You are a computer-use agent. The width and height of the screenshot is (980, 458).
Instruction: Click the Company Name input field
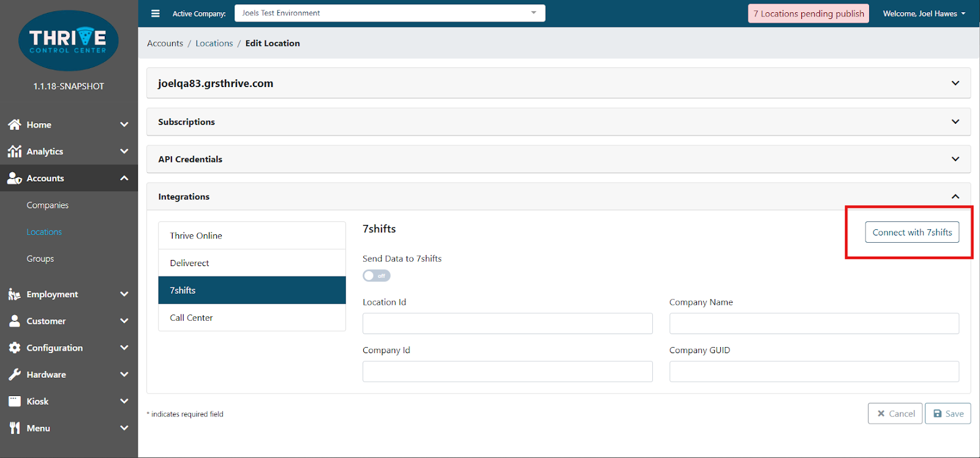point(814,324)
